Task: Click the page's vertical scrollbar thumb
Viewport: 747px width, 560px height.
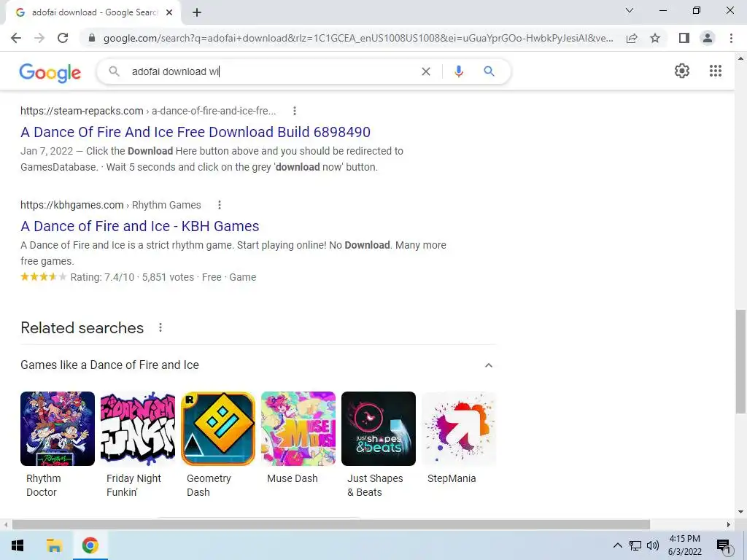Action: coord(740,362)
